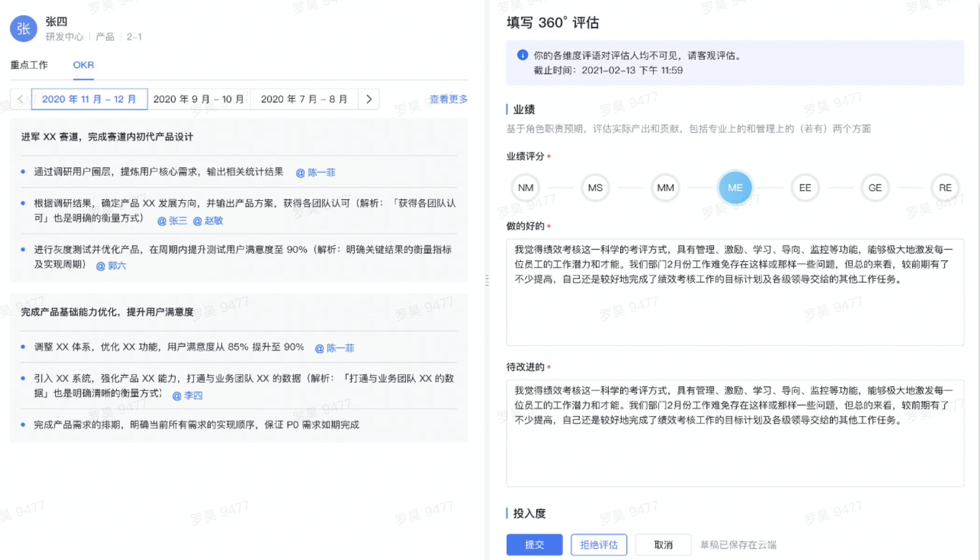Select the highlighted ME performance rating
The height and width of the screenshot is (560, 980).
point(735,188)
